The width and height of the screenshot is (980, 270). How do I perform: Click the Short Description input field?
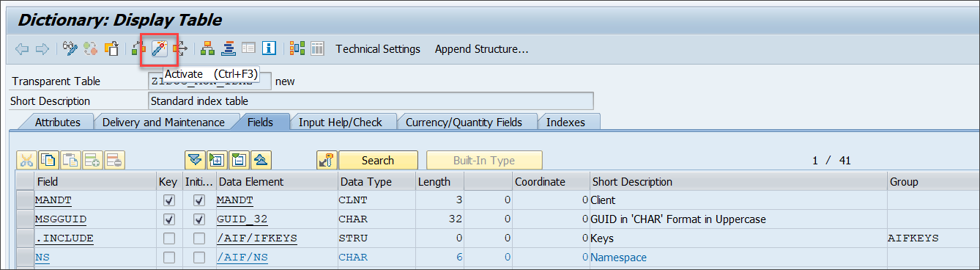click(x=370, y=101)
